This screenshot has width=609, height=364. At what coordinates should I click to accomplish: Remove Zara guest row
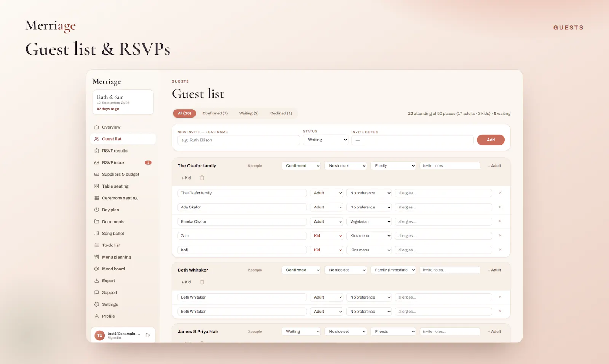tap(500, 235)
